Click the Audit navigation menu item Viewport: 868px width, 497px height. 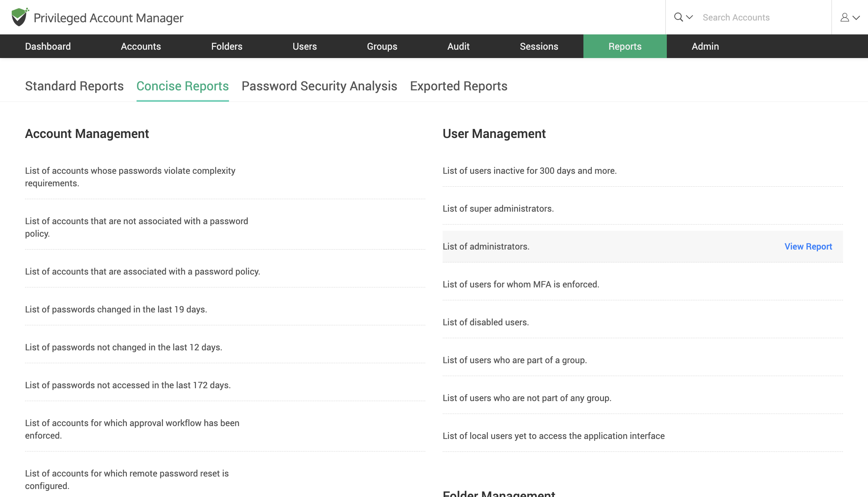[x=458, y=46]
